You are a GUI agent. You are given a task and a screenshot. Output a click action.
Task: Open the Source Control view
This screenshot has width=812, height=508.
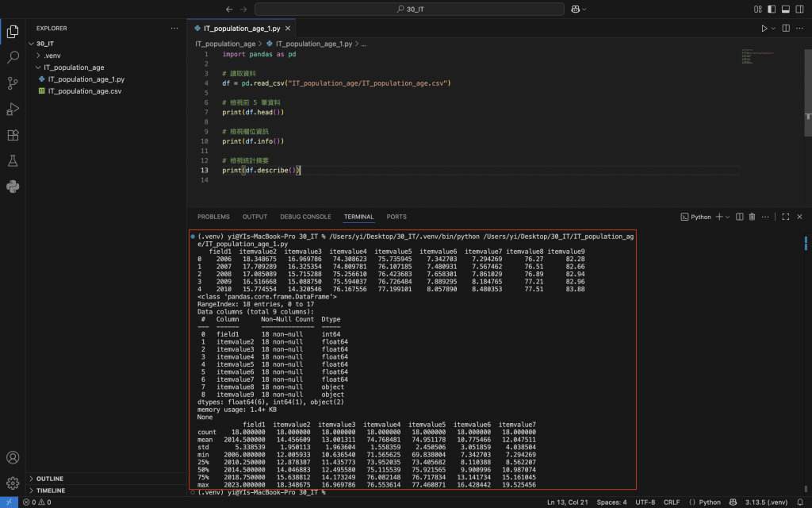point(13,83)
